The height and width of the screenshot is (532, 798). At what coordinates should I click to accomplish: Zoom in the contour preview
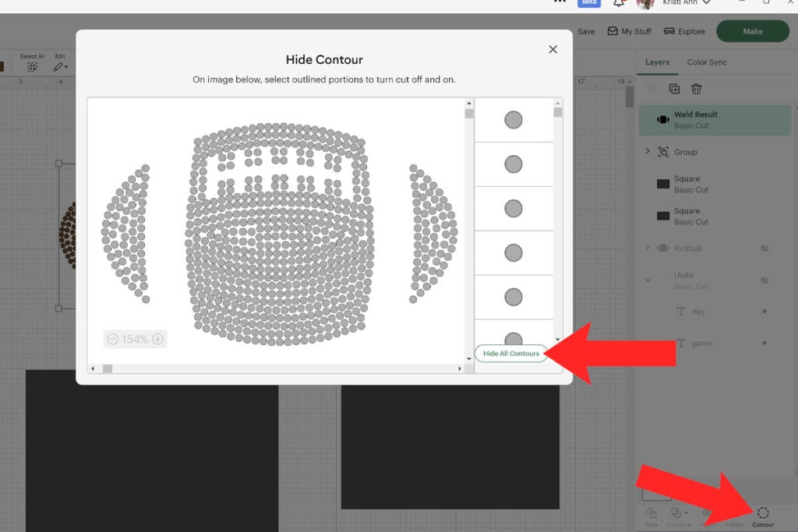pos(157,340)
